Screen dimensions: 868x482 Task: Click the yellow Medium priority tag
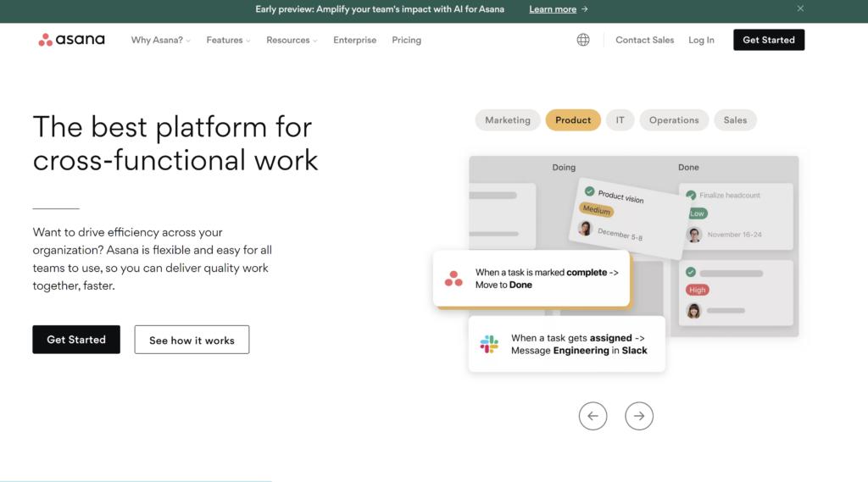[x=596, y=210]
